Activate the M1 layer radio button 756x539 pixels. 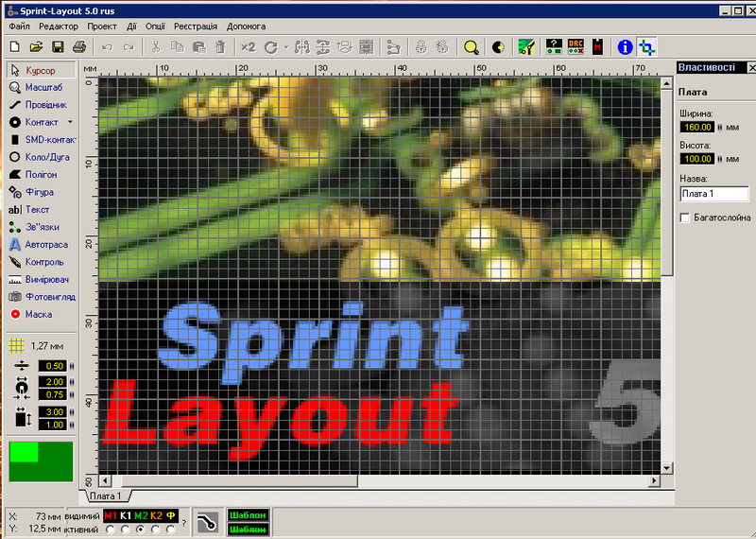111,530
